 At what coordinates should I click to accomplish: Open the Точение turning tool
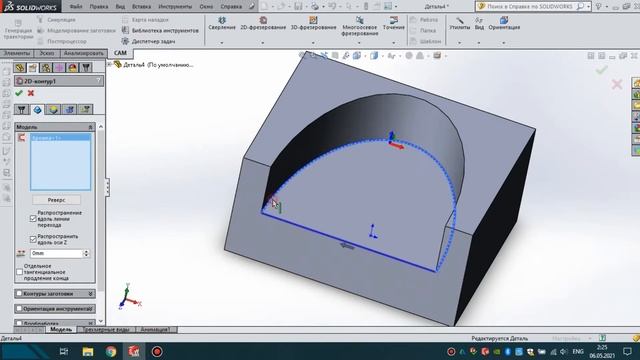[393, 24]
